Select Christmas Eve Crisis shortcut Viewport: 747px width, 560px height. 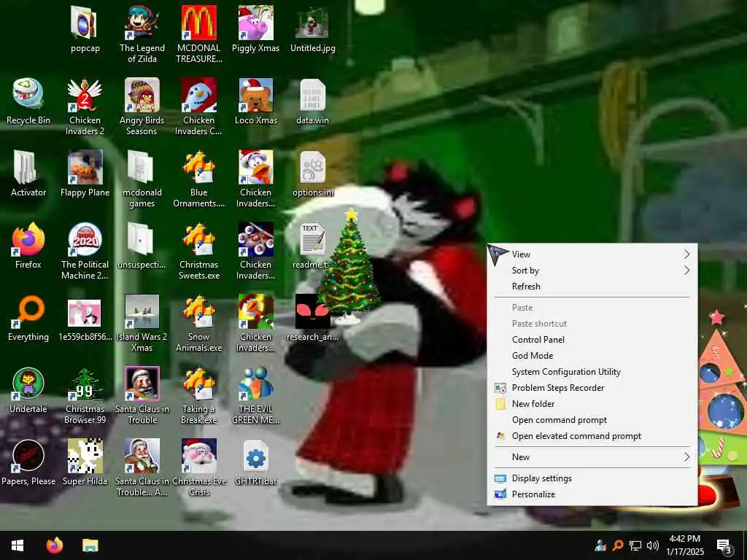point(198,456)
